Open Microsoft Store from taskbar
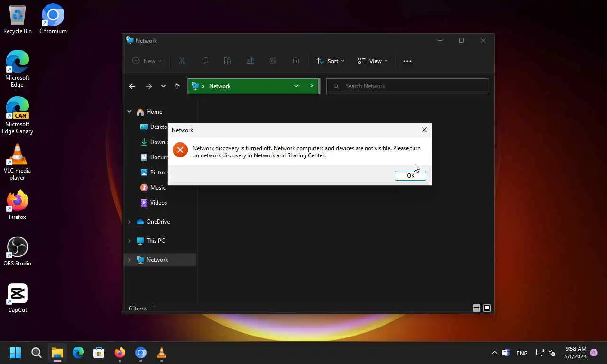607x364 pixels. [x=99, y=353]
